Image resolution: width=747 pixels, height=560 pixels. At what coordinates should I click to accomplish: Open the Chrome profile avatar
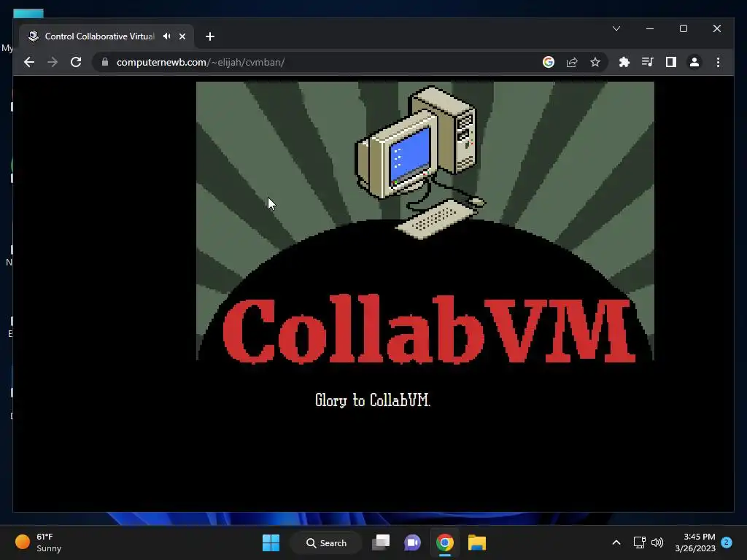tap(694, 62)
